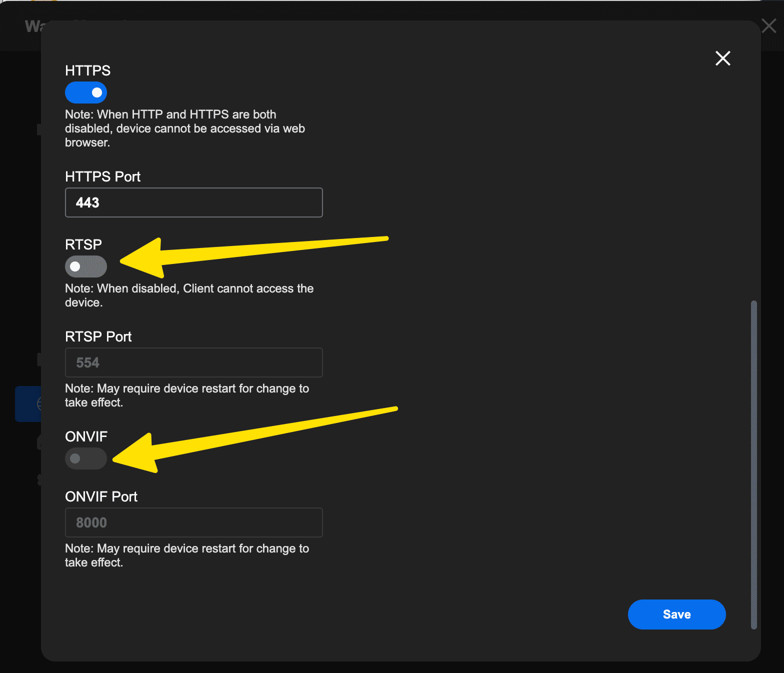The width and height of the screenshot is (784, 673).
Task: Click the restart note below ONVIF Port
Action: point(187,555)
